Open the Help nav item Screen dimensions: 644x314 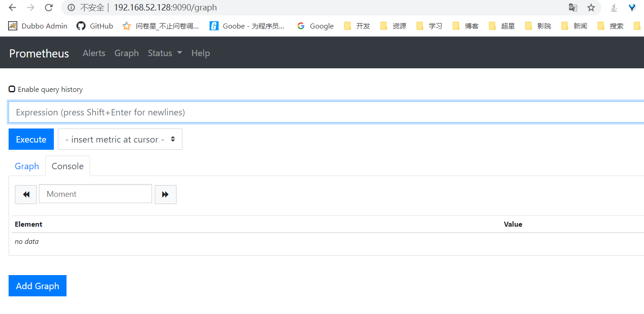click(200, 53)
